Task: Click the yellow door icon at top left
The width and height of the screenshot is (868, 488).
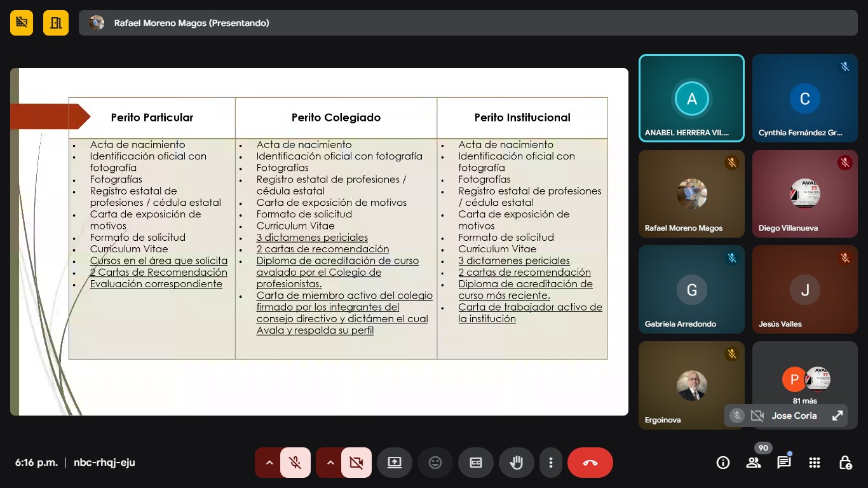Action: [x=56, y=23]
